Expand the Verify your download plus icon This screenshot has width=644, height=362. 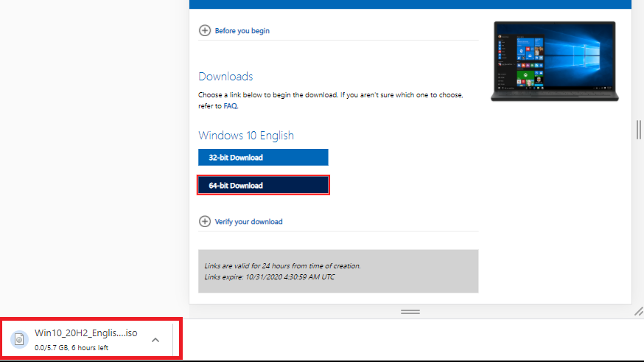click(x=205, y=221)
